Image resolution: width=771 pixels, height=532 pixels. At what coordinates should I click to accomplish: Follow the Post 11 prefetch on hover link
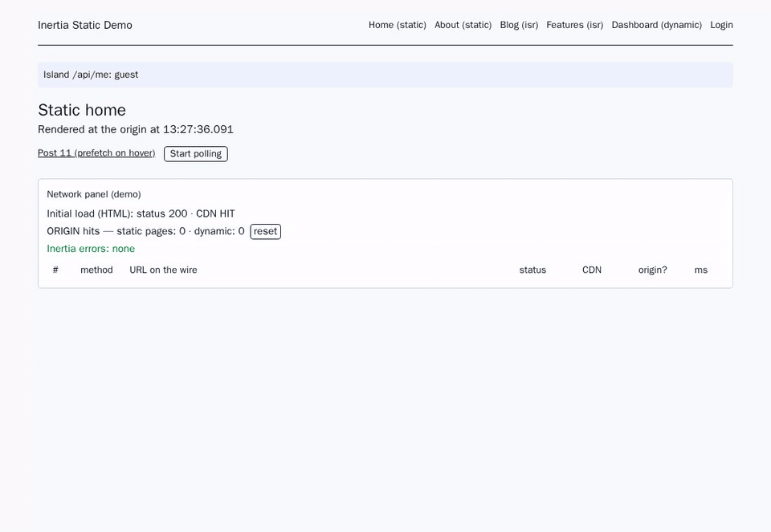point(96,152)
